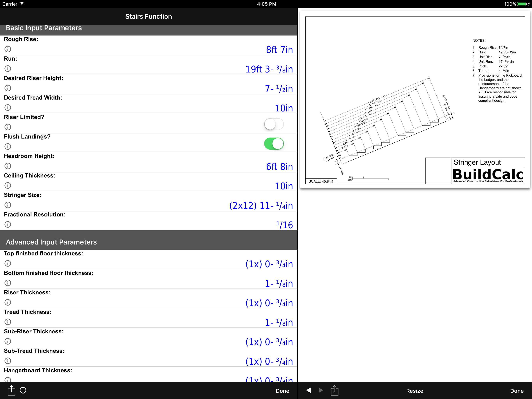Open info for Headroom Height

pos(8,166)
